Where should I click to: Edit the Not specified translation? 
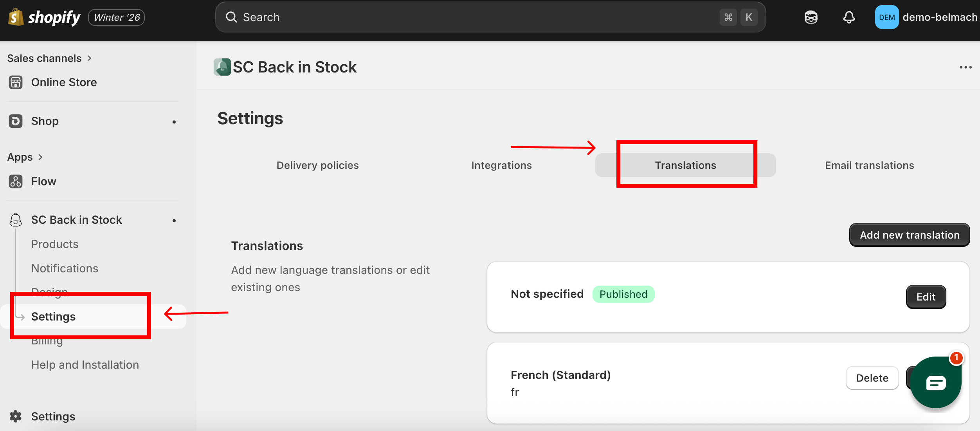(926, 297)
